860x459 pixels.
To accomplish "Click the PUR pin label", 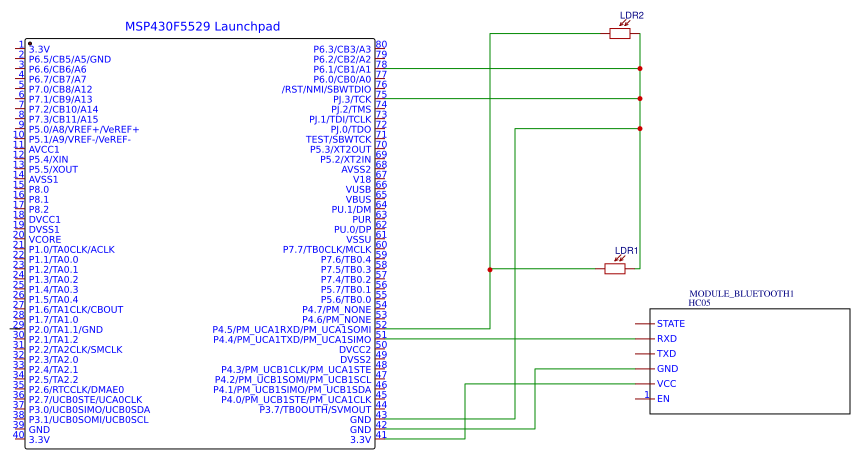I will point(361,219).
